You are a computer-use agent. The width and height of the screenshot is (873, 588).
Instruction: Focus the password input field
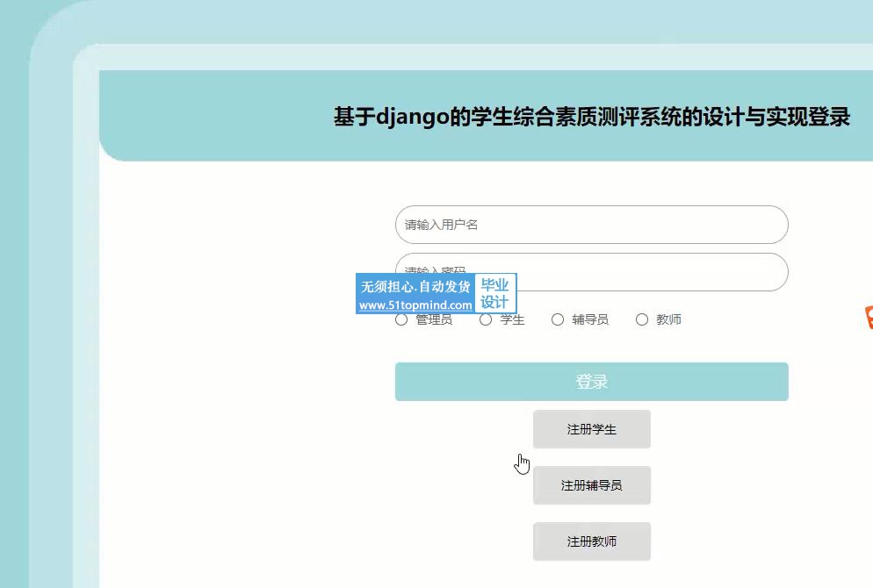coord(591,272)
